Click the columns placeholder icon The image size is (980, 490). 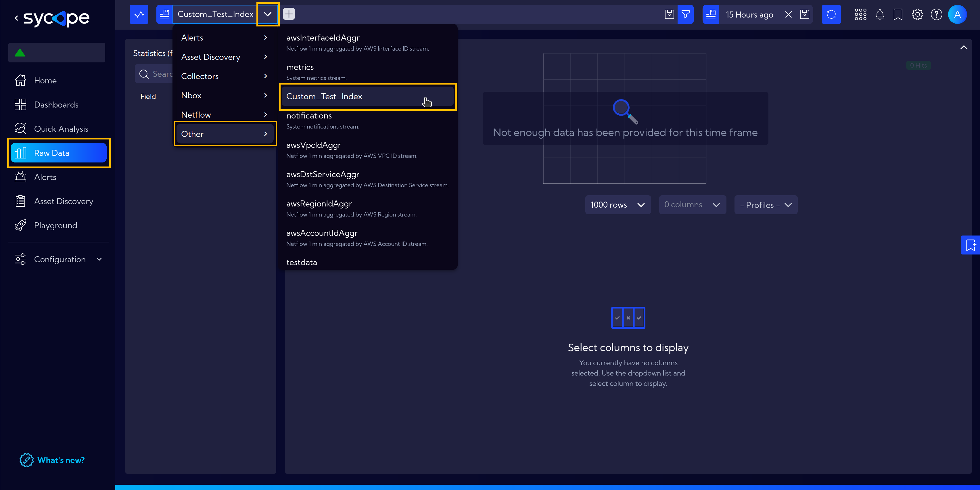(x=628, y=318)
